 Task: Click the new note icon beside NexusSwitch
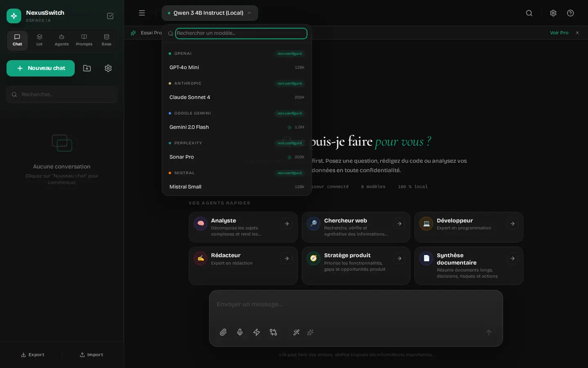(110, 16)
